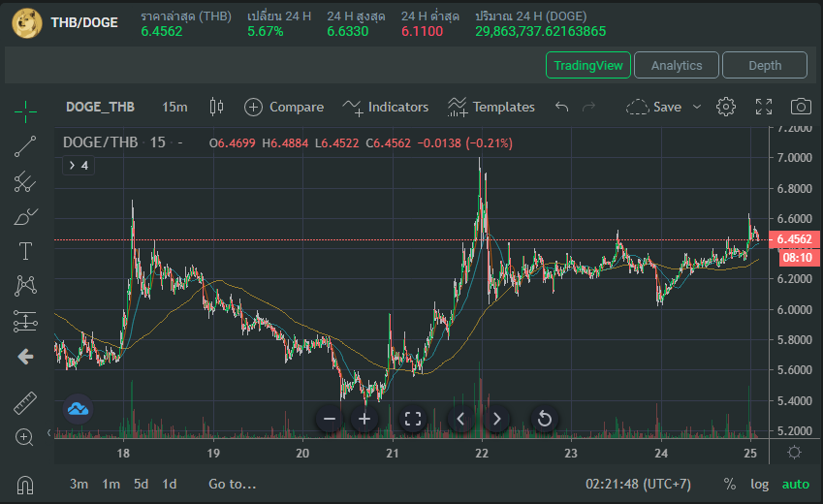Click the Go to... date button

tap(232, 484)
